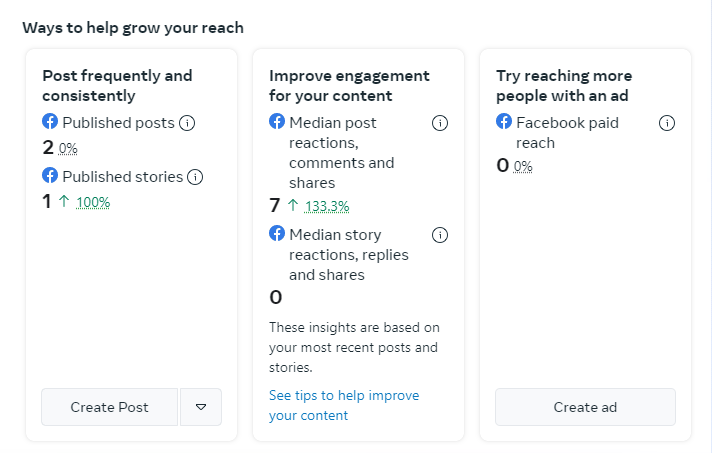Image resolution: width=712 pixels, height=453 pixels.
Task: Click info icon for Median post reactions
Action: point(440,123)
